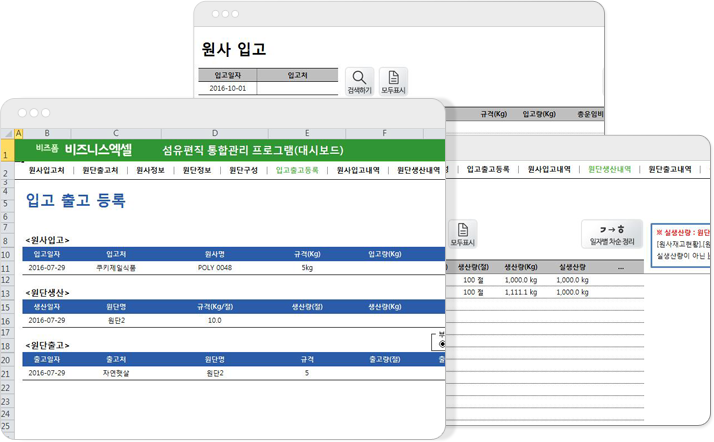Open the 원사입고처 navigation tab
This screenshot has height=442, width=714.
click(46, 170)
